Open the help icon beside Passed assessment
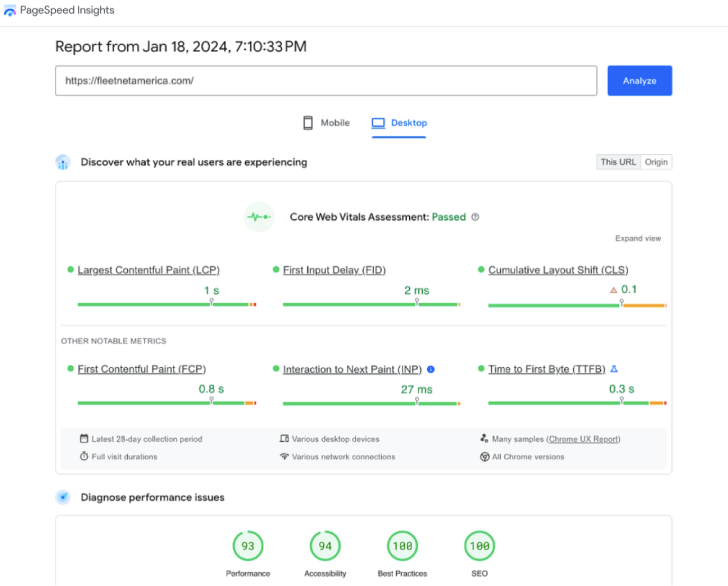The width and height of the screenshot is (728, 586). click(x=476, y=217)
